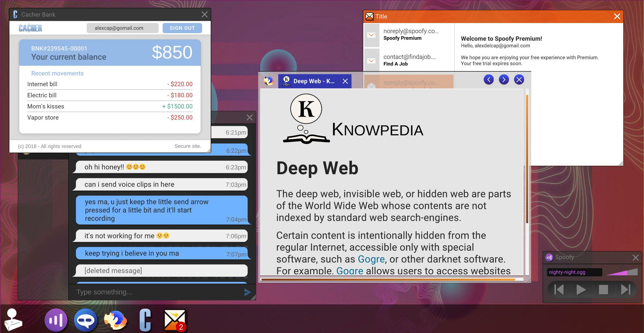Close the Cacher Bank window

pyautogui.click(x=204, y=14)
